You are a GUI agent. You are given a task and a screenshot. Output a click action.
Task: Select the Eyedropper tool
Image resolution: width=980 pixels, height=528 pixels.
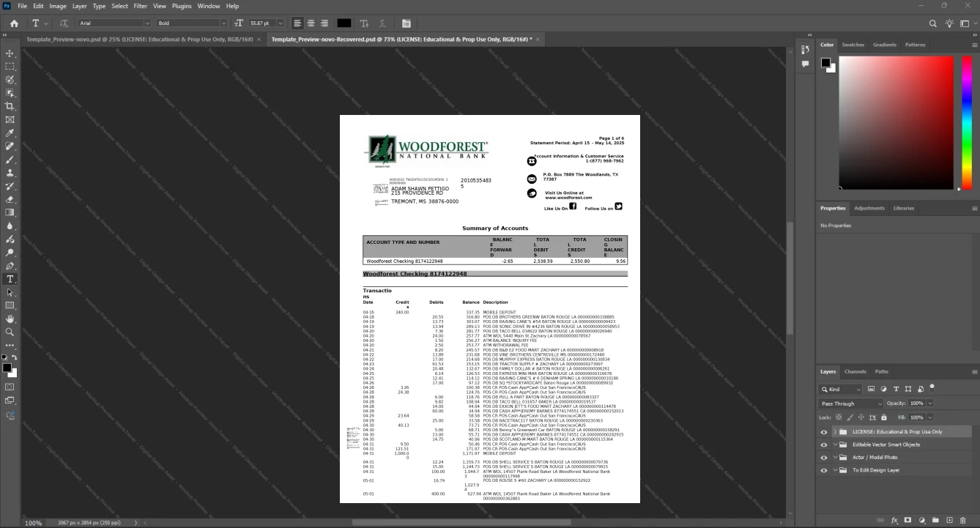[10, 133]
